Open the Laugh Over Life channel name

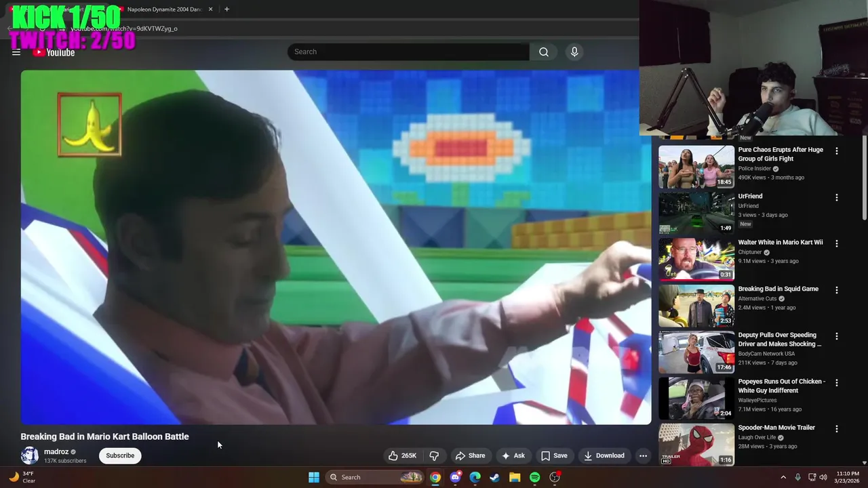click(757, 437)
